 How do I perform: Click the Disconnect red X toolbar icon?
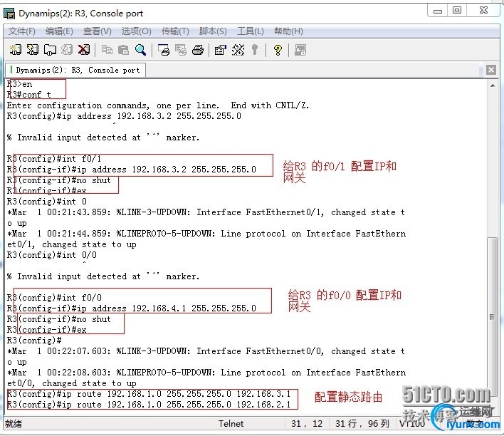(84, 50)
